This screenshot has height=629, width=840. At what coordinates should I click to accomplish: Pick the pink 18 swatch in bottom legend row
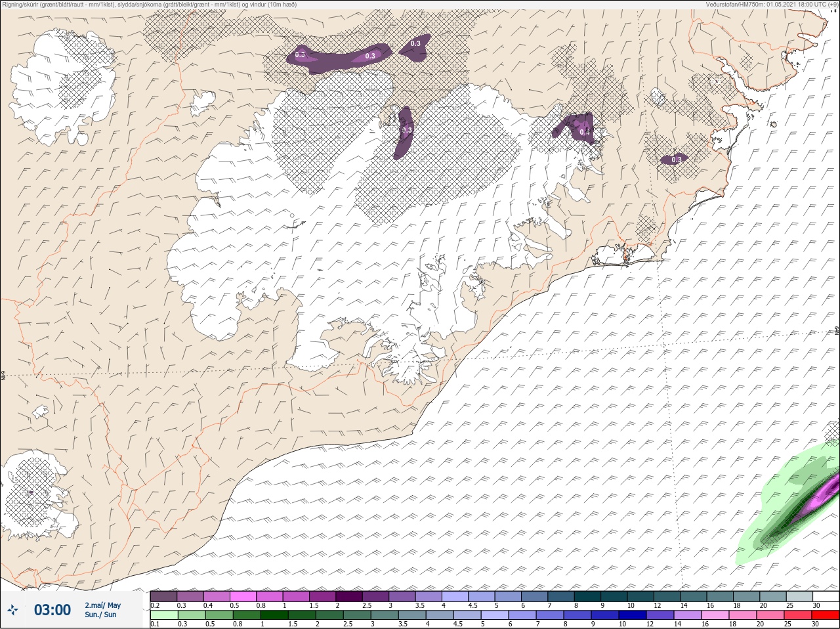(x=742, y=615)
